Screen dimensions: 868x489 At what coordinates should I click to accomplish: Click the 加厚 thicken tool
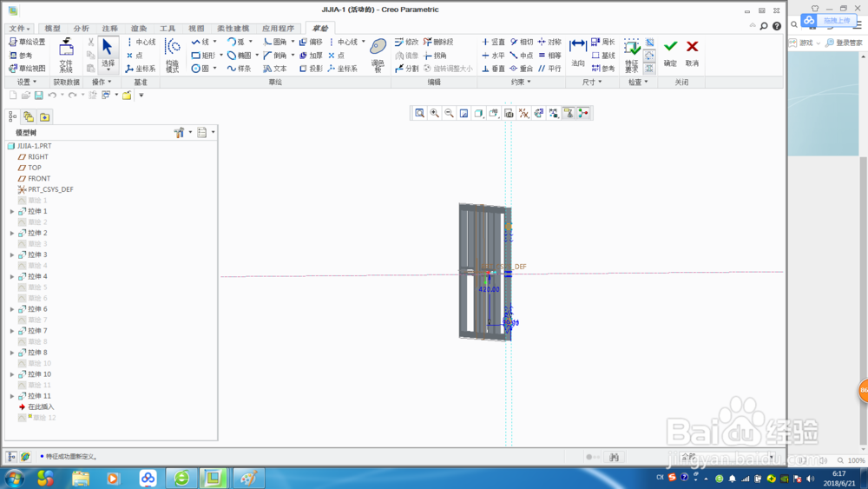(x=311, y=56)
